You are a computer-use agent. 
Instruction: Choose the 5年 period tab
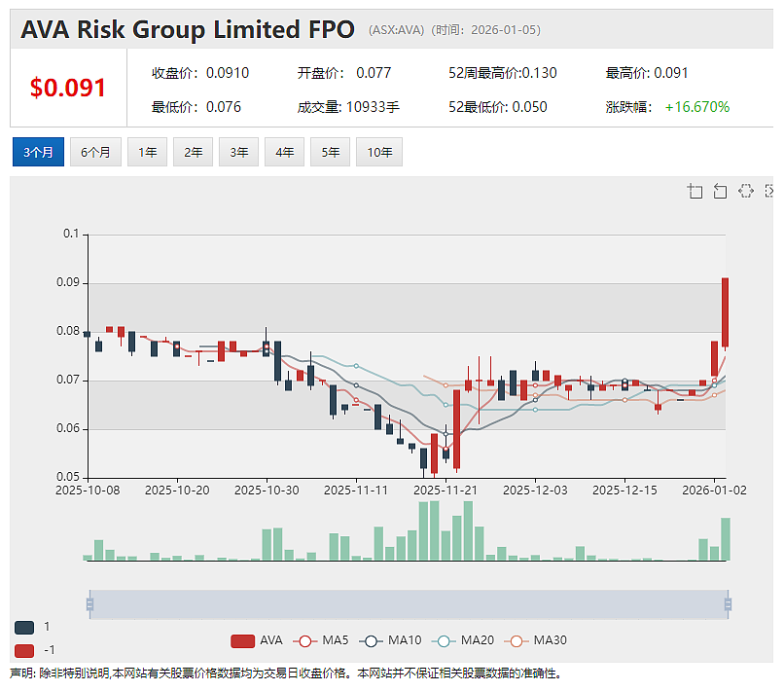(330, 152)
